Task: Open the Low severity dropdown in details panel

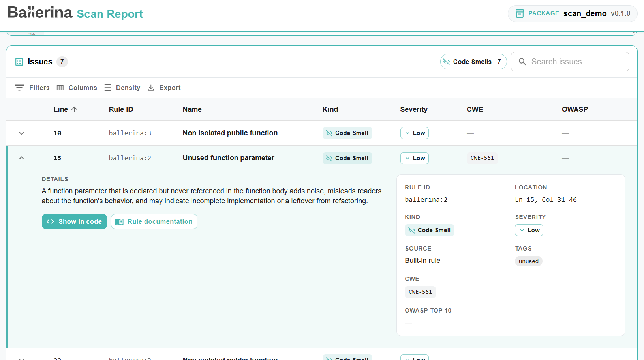Action: point(529,230)
